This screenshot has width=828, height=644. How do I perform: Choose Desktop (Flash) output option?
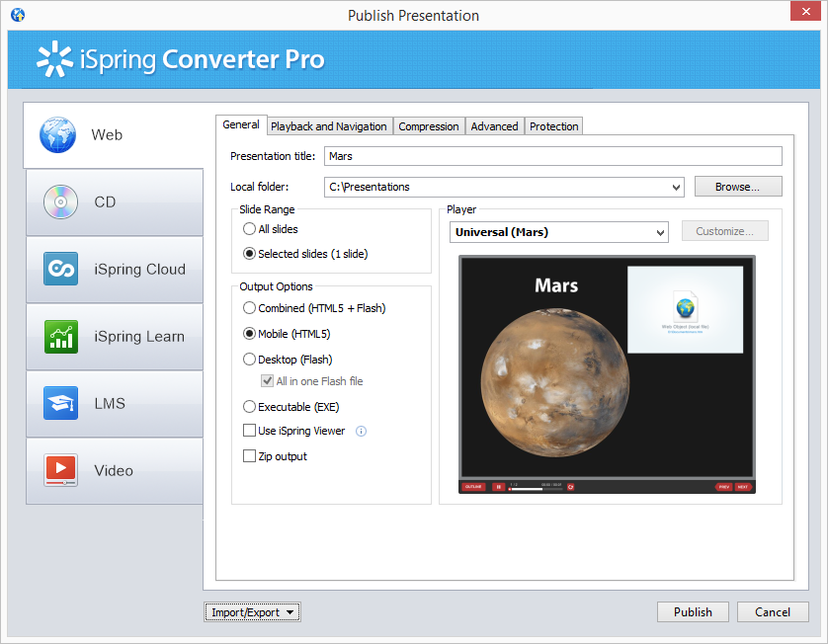(249, 359)
